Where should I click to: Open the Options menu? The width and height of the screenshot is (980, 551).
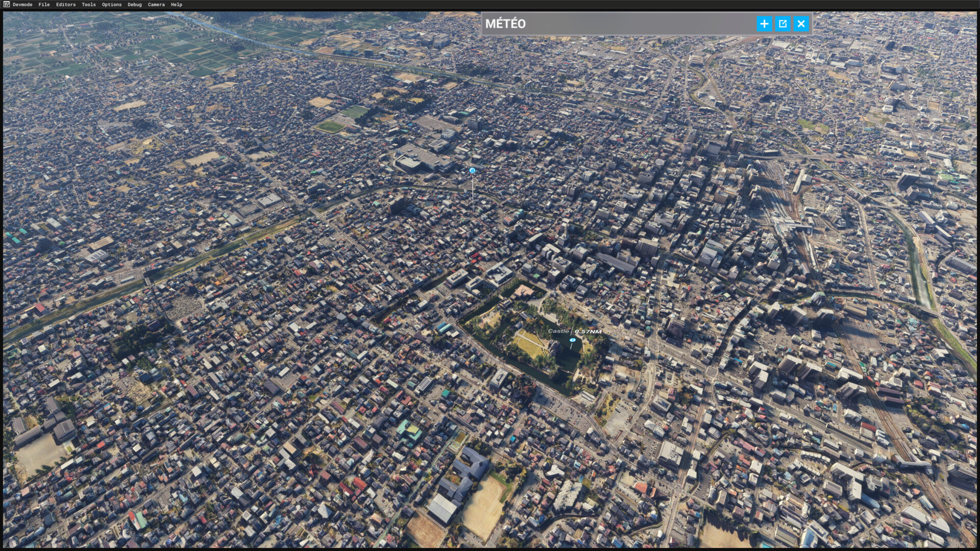(112, 5)
